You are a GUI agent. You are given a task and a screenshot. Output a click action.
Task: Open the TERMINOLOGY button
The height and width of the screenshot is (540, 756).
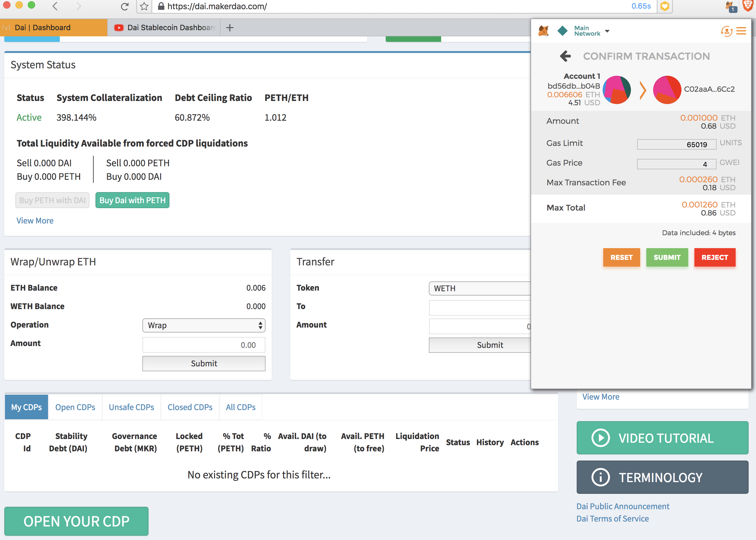pos(662,478)
